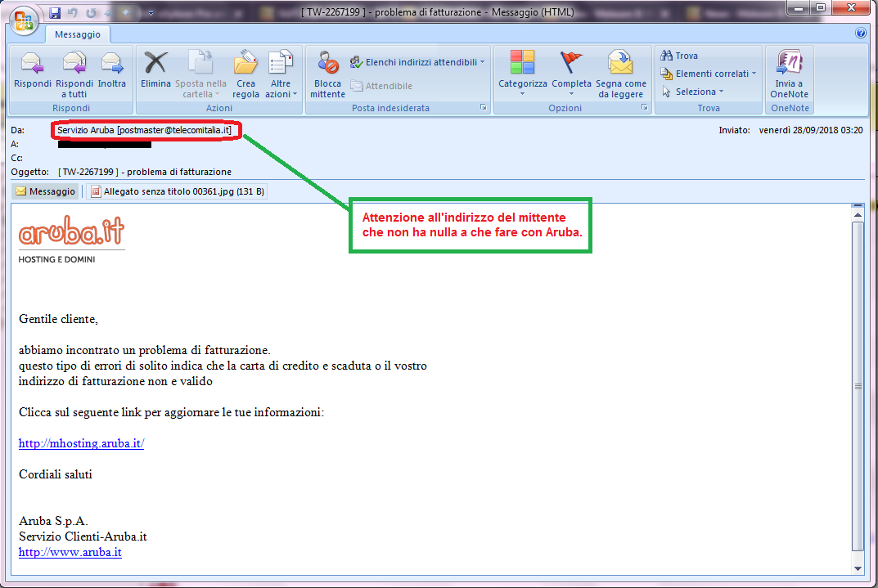Switch to the Messaggio body view tab
Viewport: 878px width, 588px height.
[x=46, y=191]
